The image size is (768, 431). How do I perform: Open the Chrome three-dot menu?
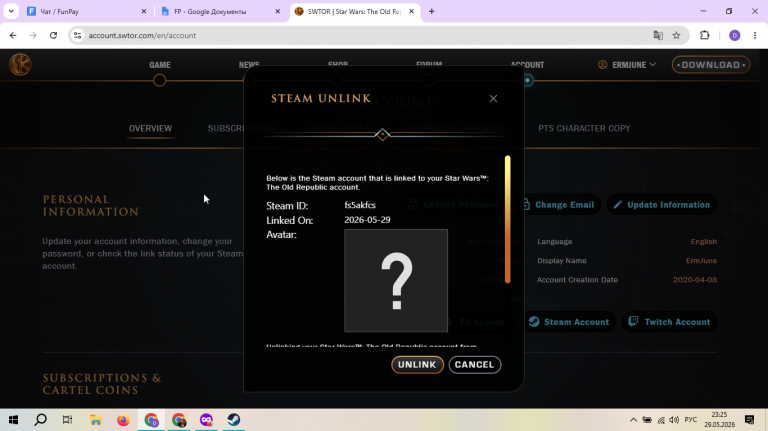pos(755,35)
